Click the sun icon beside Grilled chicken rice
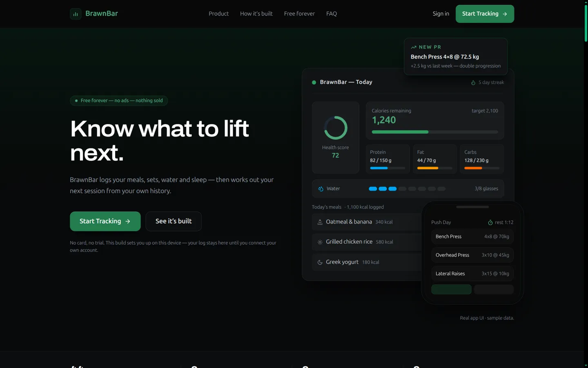588x368 pixels. click(x=320, y=242)
